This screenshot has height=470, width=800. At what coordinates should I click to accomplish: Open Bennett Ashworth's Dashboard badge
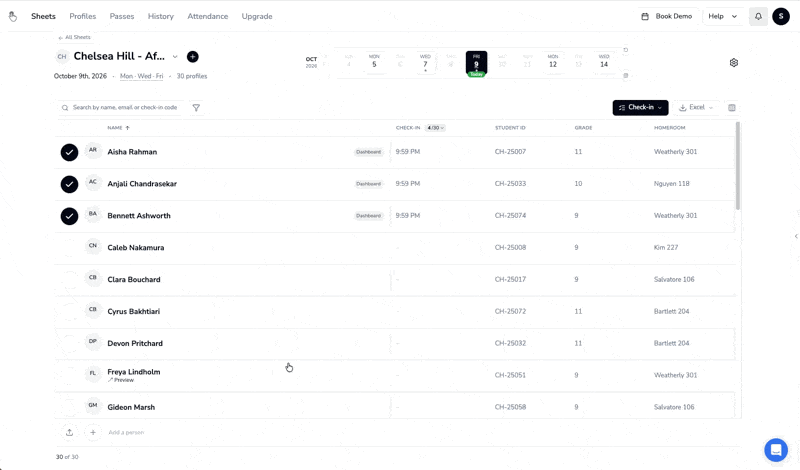click(x=368, y=216)
